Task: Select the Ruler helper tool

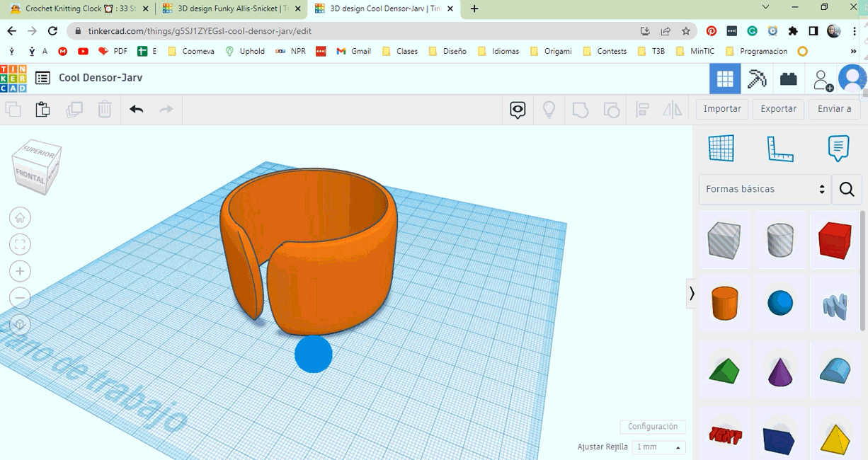Action: [x=780, y=148]
